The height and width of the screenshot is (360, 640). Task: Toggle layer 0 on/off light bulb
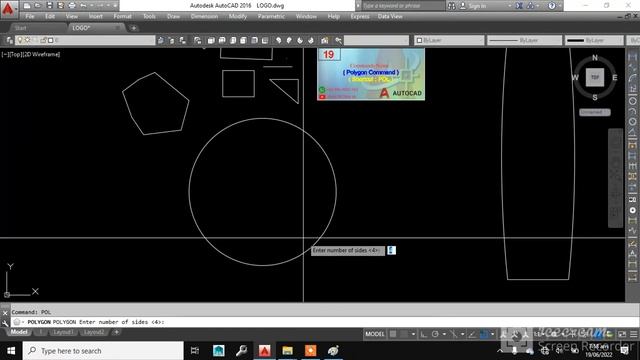19,40
